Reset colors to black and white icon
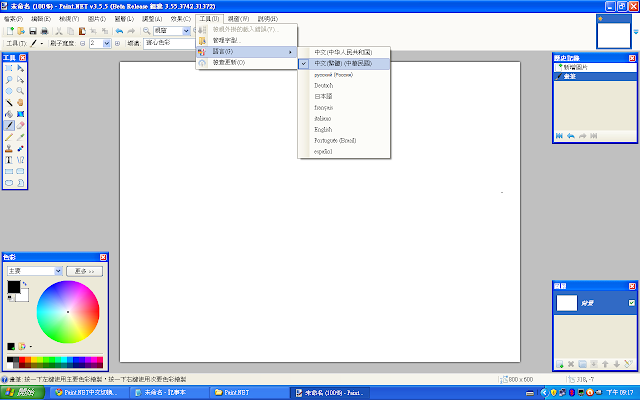 pyautogui.click(x=10, y=298)
